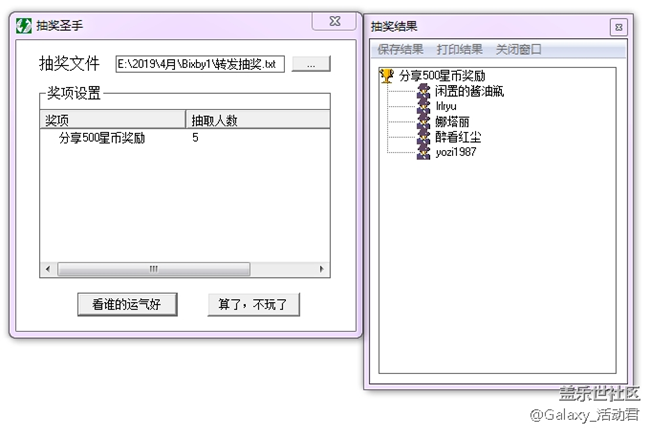
Task: Quit via the 算了，不玩了 button
Action: (x=253, y=305)
